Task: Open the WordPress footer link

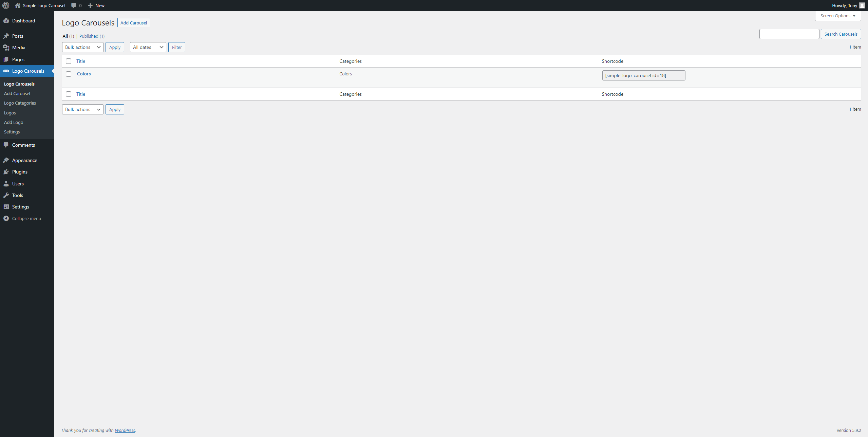Action: (x=125, y=430)
